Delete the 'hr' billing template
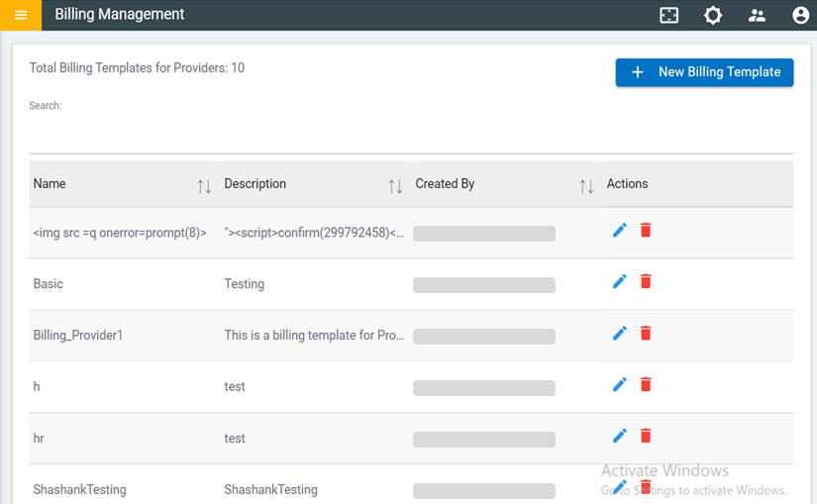The width and height of the screenshot is (817, 504). [646, 436]
